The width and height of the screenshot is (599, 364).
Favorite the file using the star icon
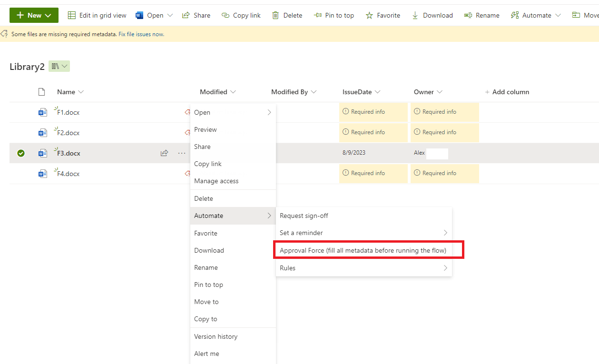383,15
